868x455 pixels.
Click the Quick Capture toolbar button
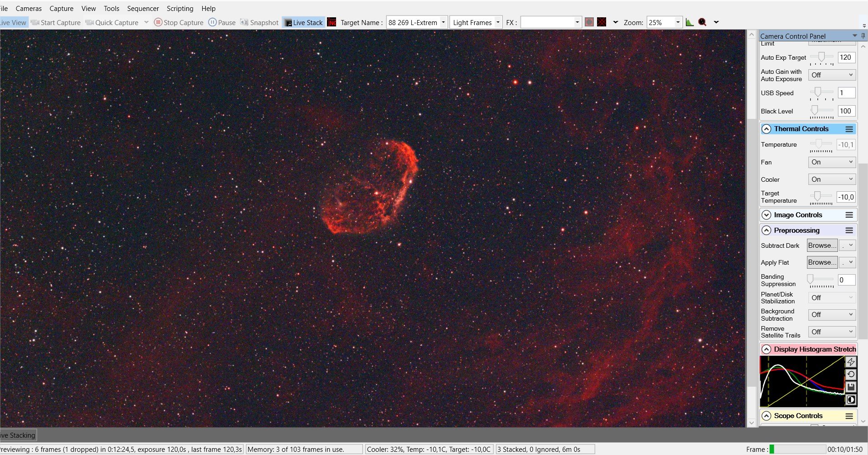(112, 22)
